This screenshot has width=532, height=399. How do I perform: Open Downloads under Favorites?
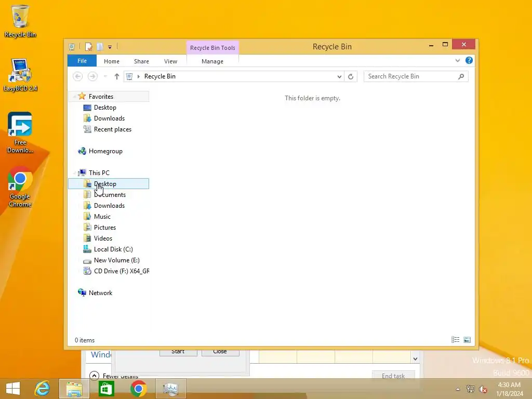109,118
